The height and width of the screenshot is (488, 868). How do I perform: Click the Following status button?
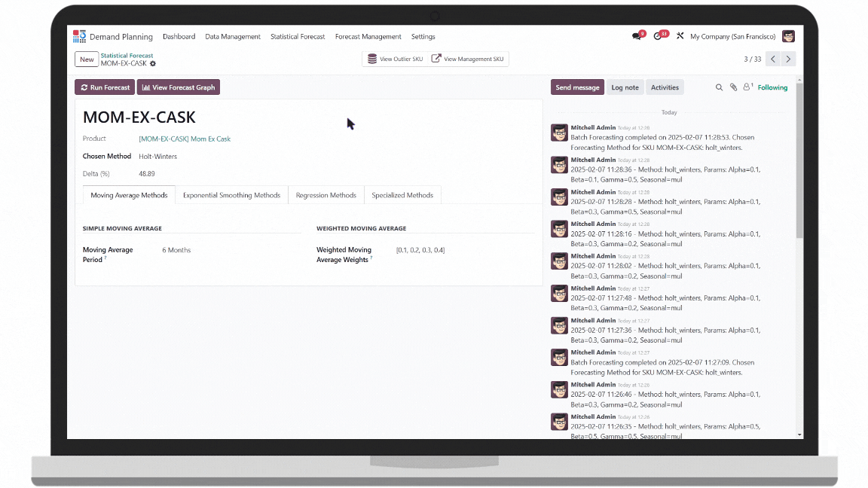pyautogui.click(x=772, y=87)
